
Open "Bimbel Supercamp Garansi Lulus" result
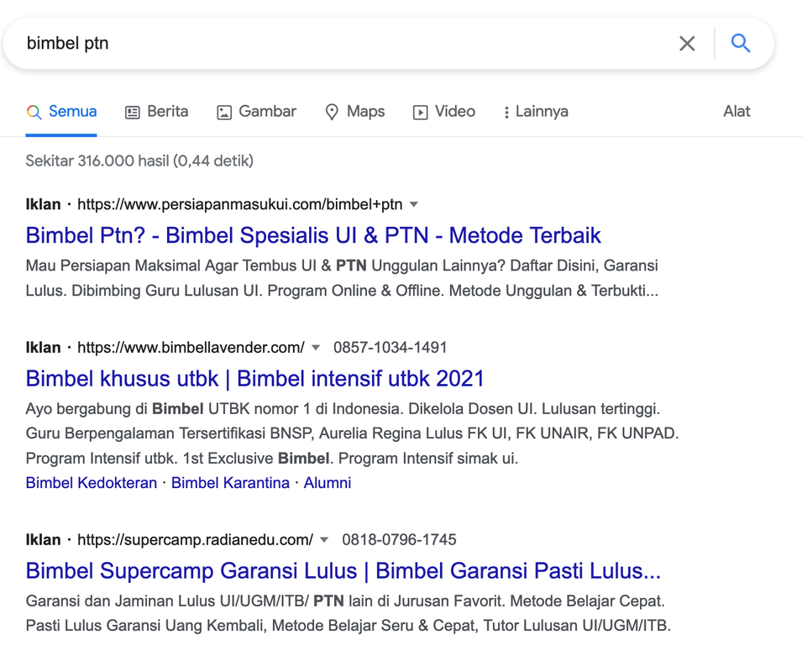point(343,571)
